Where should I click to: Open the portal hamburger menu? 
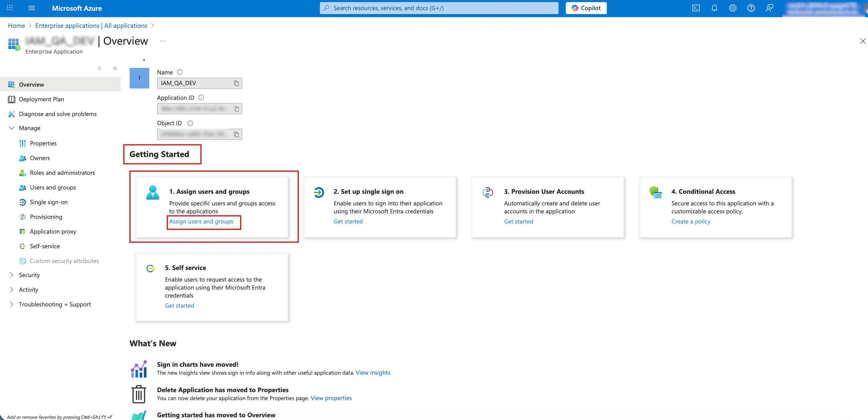pos(32,8)
